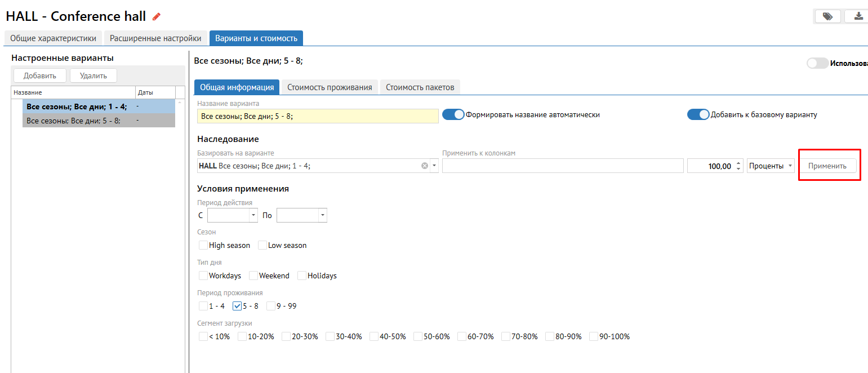Check the Weekend day type
This screenshot has width=868, height=373.
tap(253, 276)
